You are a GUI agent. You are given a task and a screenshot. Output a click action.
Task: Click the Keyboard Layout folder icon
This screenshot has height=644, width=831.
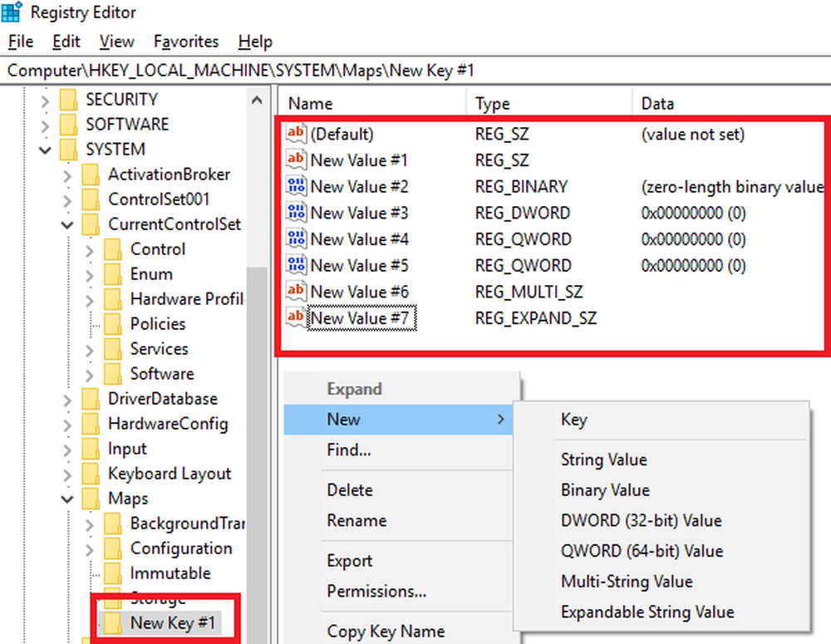coord(91,473)
